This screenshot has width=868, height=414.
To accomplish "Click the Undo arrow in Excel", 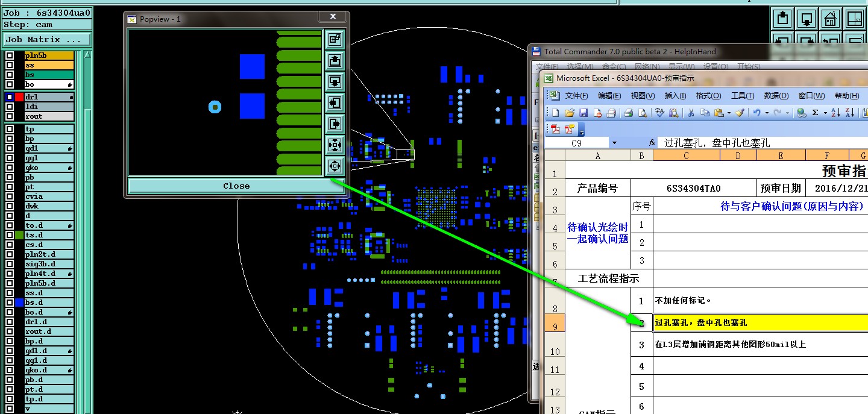I will click(x=756, y=113).
